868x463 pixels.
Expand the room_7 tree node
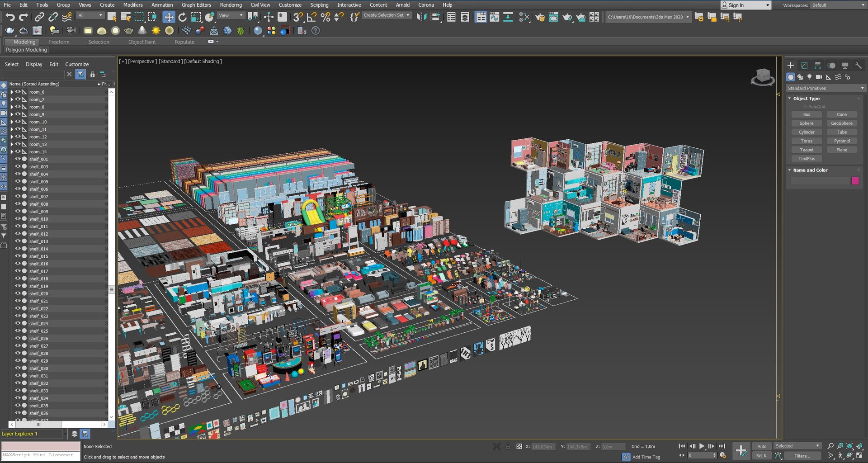click(12, 99)
